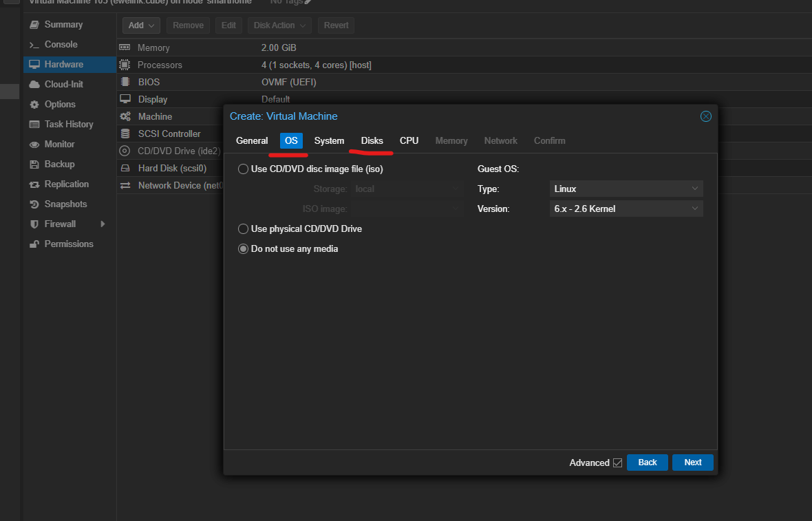This screenshot has height=521, width=812.
Task: Open the Options gear icon
Action: point(34,105)
